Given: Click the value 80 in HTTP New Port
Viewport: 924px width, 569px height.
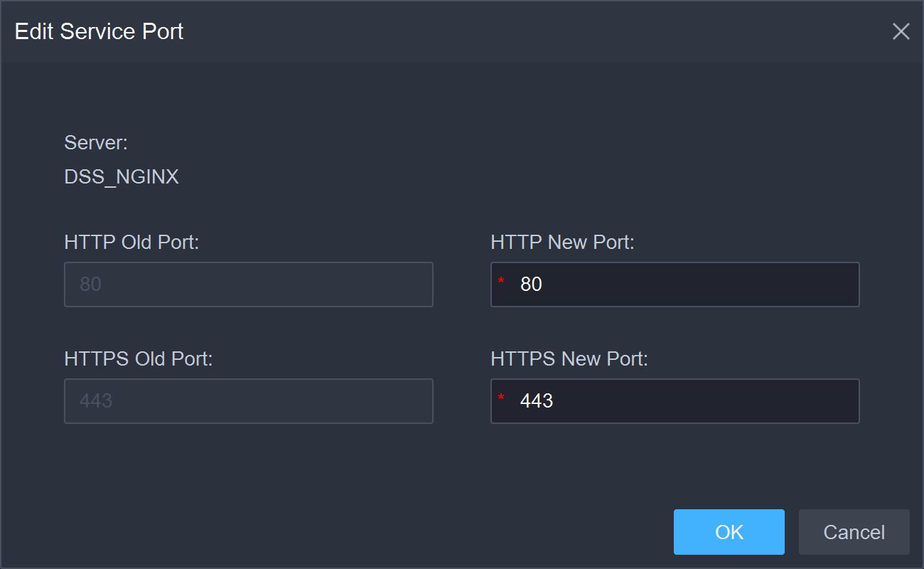Looking at the screenshot, I should point(531,284).
